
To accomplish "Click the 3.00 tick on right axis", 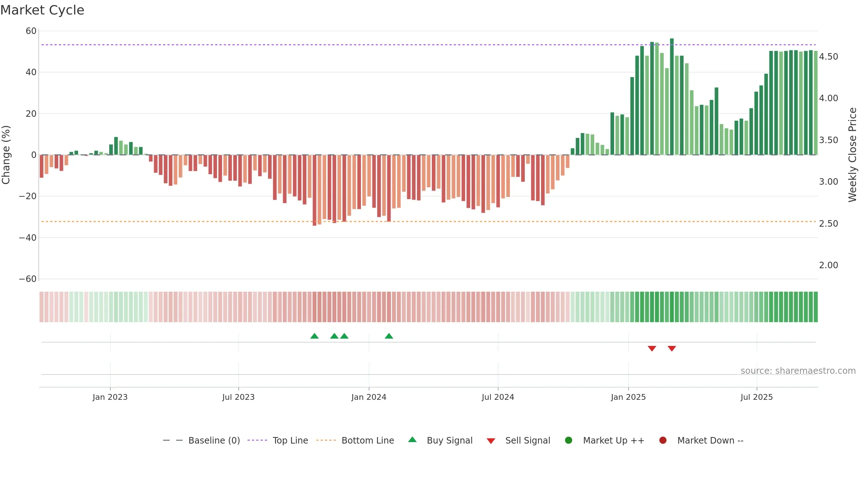I will (x=829, y=182).
